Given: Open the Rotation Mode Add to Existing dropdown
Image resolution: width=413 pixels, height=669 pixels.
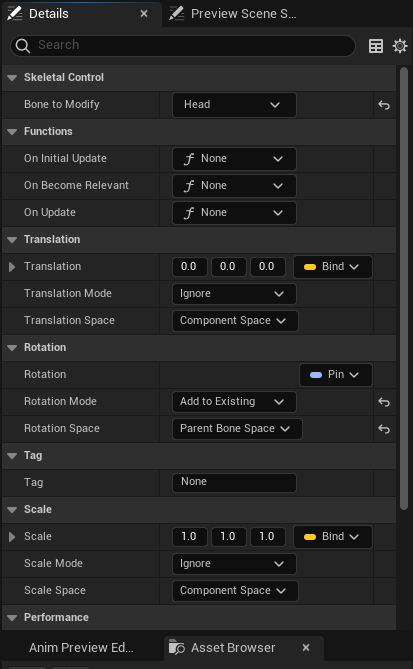Looking at the screenshot, I should click(x=234, y=402).
